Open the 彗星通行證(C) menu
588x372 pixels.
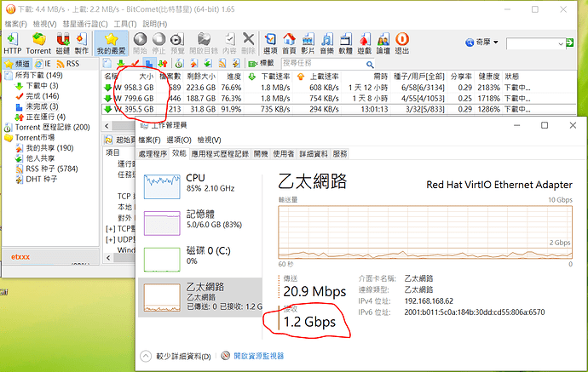pos(85,24)
